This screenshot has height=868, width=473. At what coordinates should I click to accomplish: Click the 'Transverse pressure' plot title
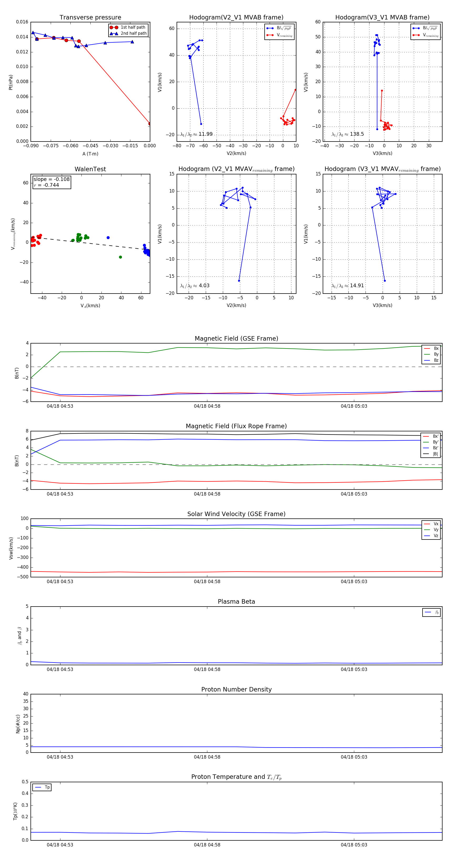(x=90, y=18)
